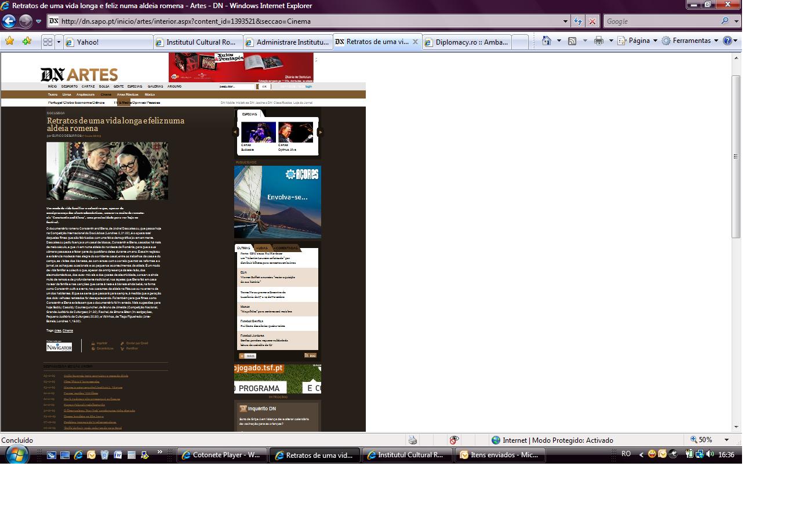
Task: Click the Mais plus button
Action: pyautogui.click(x=248, y=356)
